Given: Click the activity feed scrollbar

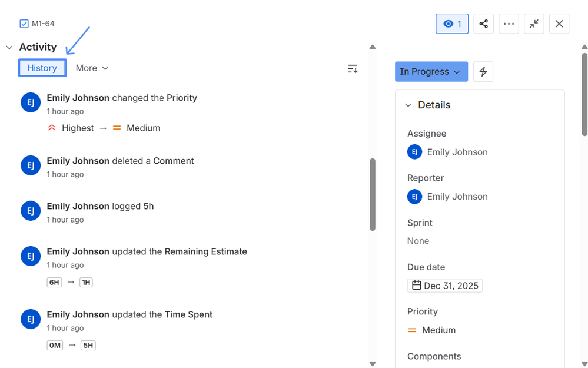Looking at the screenshot, I should (x=373, y=194).
